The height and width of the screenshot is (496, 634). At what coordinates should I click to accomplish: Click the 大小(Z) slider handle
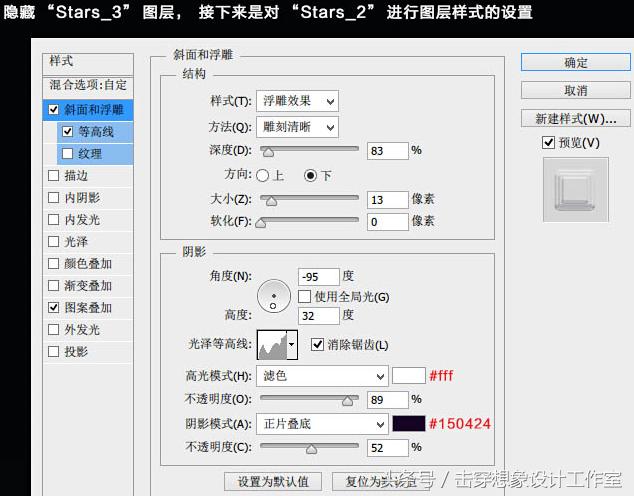[x=271, y=201]
